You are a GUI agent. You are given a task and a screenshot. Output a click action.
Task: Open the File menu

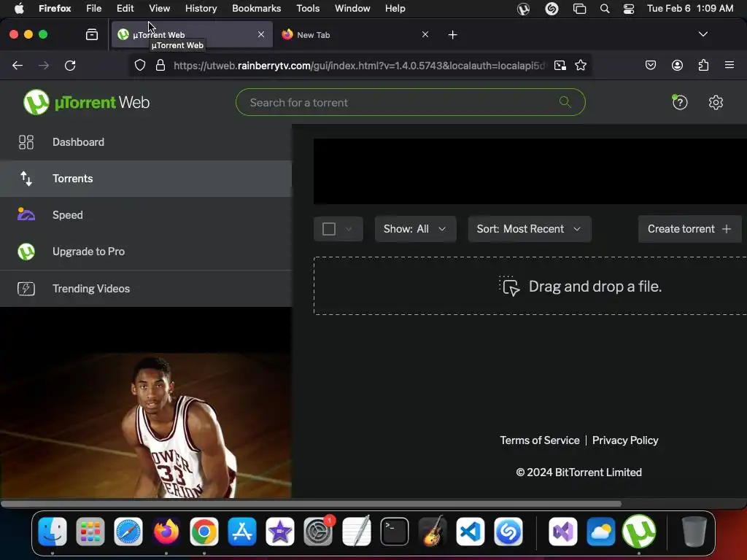tap(94, 9)
